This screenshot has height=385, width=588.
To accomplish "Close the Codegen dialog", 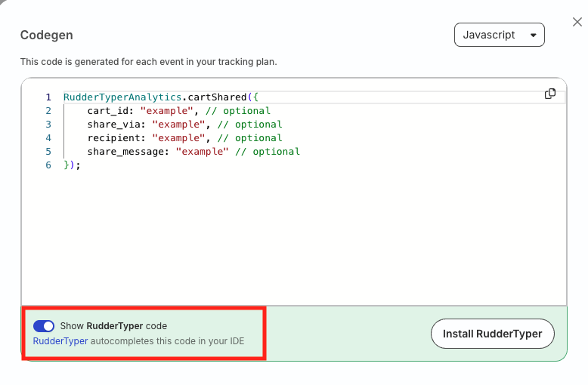I will [577, 22].
